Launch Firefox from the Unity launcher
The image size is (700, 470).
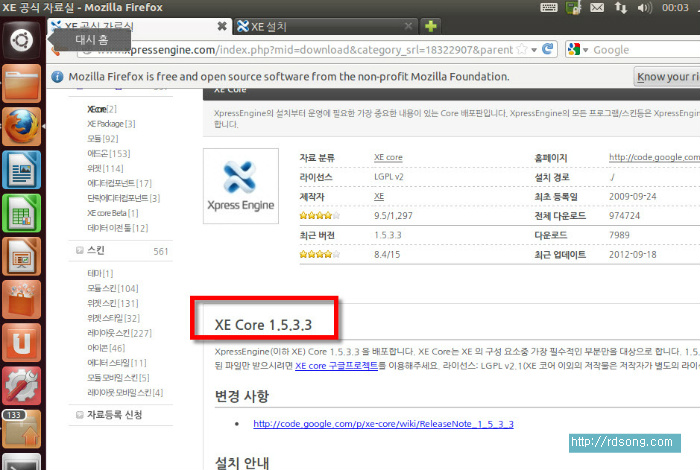click(x=21, y=126)
